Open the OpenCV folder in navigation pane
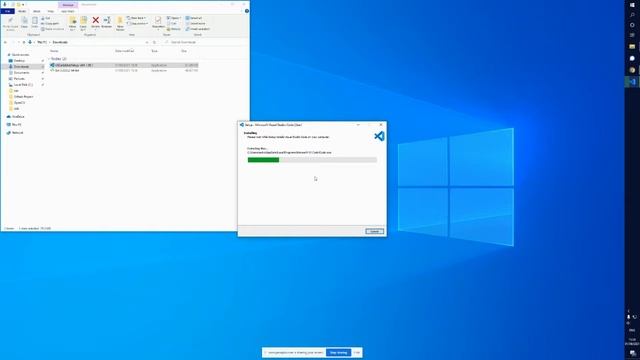Image resolution: width=640 pixels, height=360 pixels. pos(19,103)
